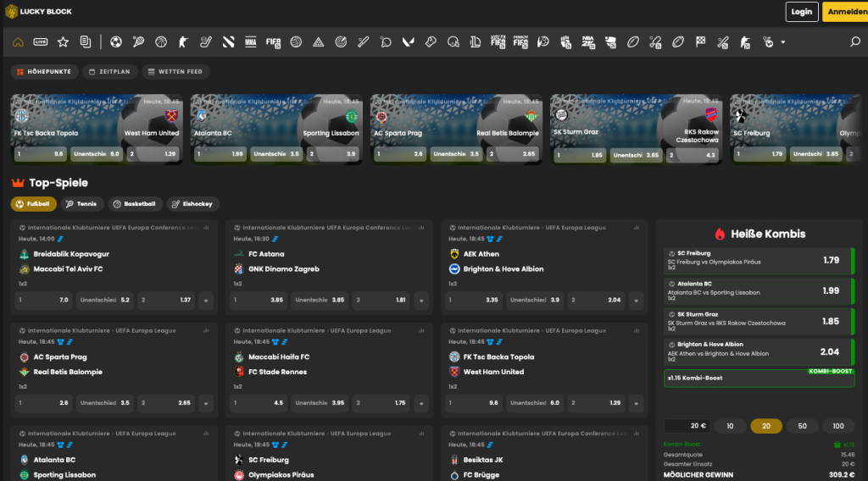The height and width of the screenshot is (481, 868).
Task: Select the darts target icon
Action: pyautogui.click(x=341, y=42)
